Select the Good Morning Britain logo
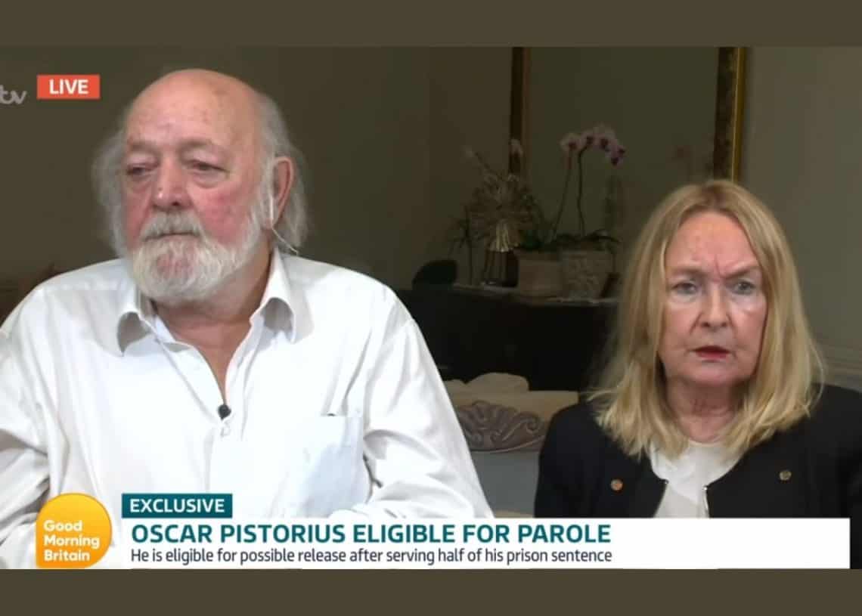The height and width of the screenshot is (616, 862). click(73, 532)
